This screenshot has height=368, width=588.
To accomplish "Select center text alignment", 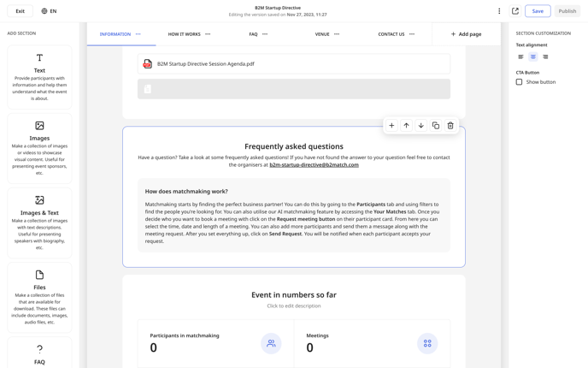I will click(x=533, y=56).
